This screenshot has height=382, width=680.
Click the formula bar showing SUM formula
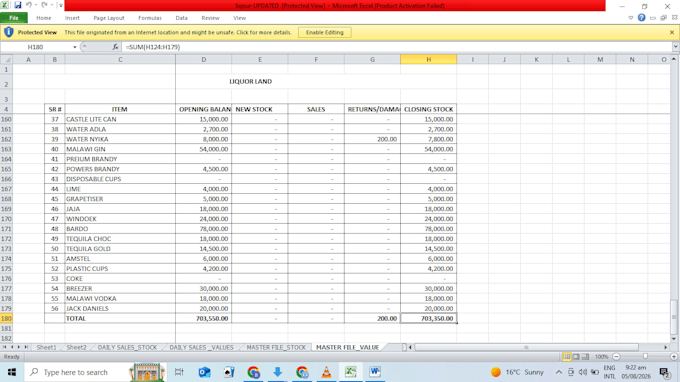click(397, 47)
